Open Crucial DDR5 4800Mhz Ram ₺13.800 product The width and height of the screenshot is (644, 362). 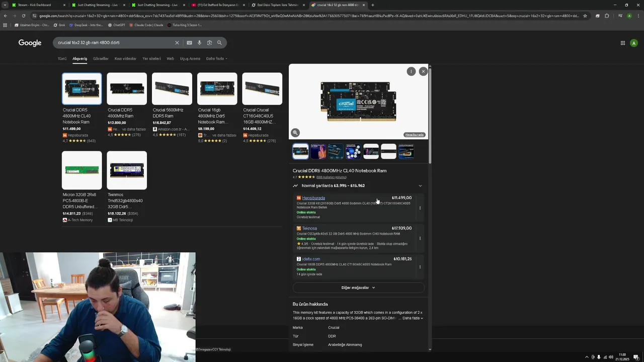(x=127, y=105)
